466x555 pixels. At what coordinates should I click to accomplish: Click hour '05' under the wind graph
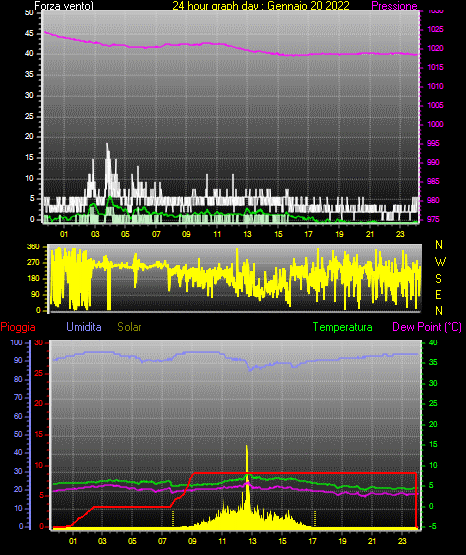pyautogui.click(x=125, y=234)
